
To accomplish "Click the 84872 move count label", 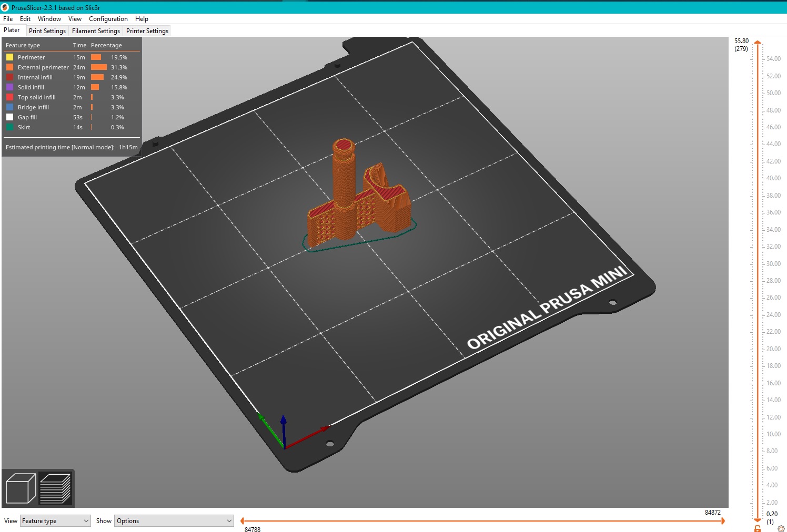I will (x=713, y=513).
